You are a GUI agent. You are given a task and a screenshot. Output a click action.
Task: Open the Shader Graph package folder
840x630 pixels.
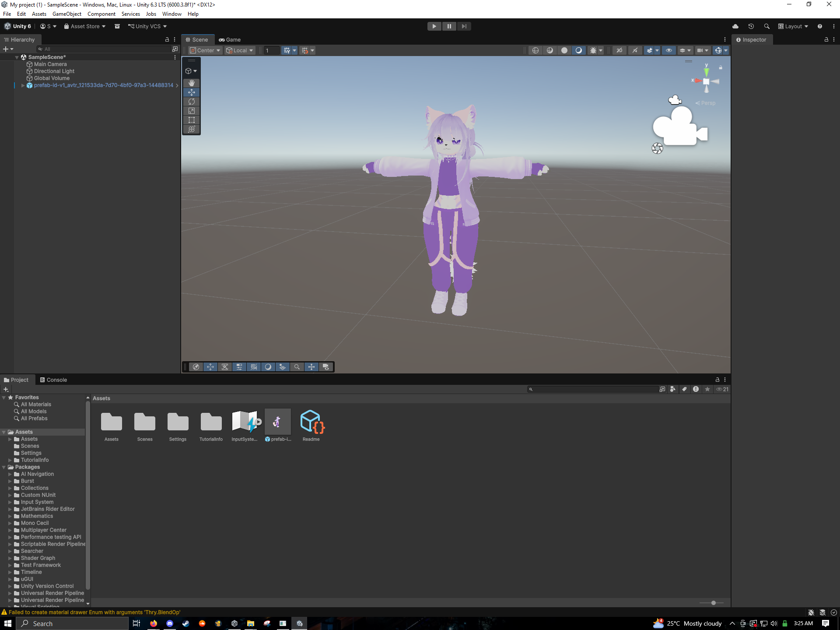[38, 558]
